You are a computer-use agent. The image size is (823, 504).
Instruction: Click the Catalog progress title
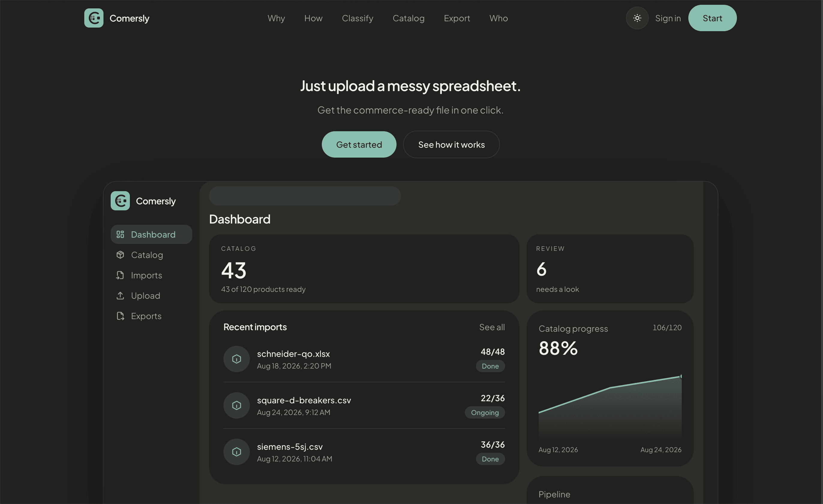573,328
